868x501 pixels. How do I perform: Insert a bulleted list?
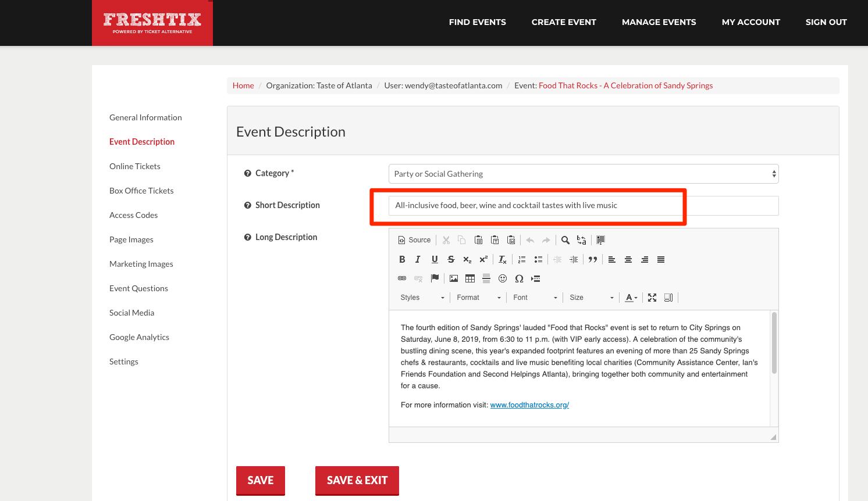(x=538, y=259)
